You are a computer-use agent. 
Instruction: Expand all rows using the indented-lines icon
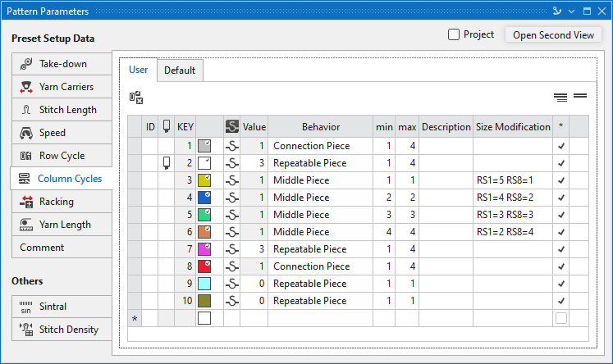[x=560, y=97]
